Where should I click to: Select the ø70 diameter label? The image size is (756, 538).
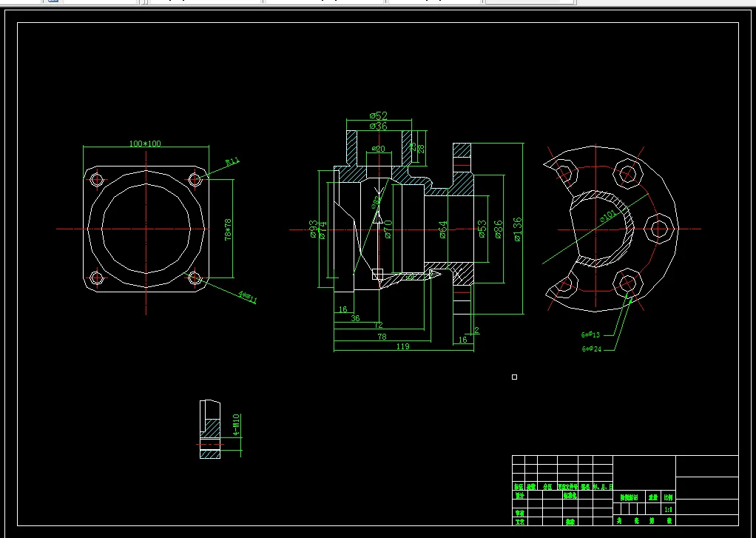click(x=388, y=229)
